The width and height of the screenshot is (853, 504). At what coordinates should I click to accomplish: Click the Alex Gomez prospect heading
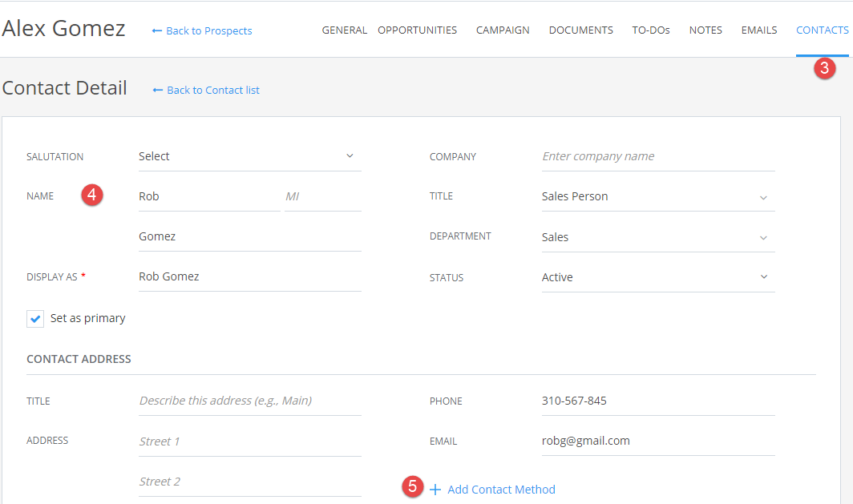63,28
